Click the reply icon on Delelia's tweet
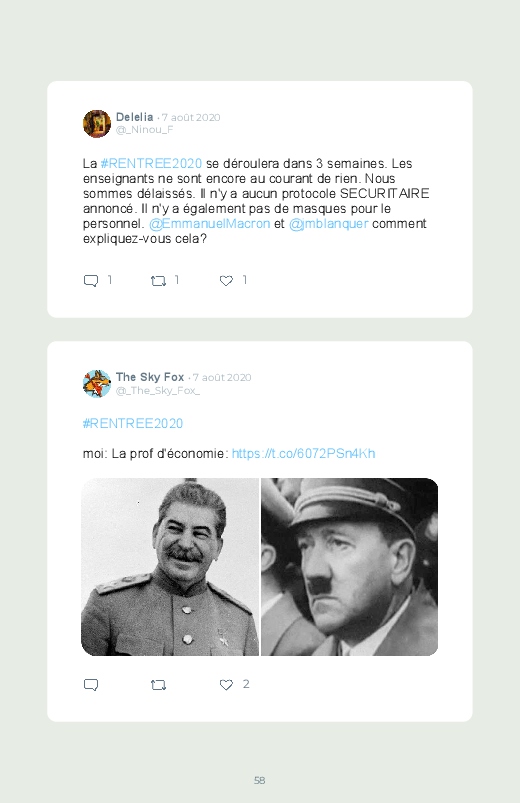Screen dimensions: 520x803 (91, 281)
